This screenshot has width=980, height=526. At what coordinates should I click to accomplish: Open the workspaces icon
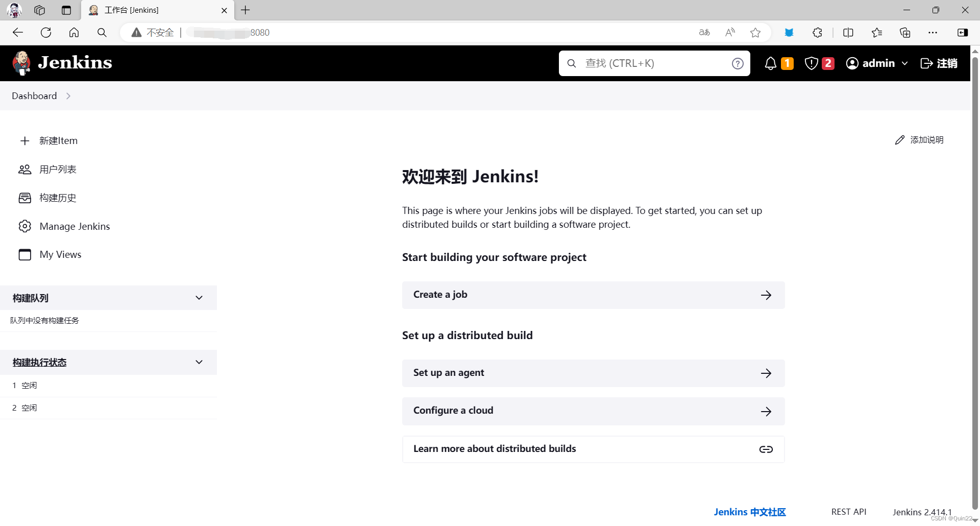40,10
